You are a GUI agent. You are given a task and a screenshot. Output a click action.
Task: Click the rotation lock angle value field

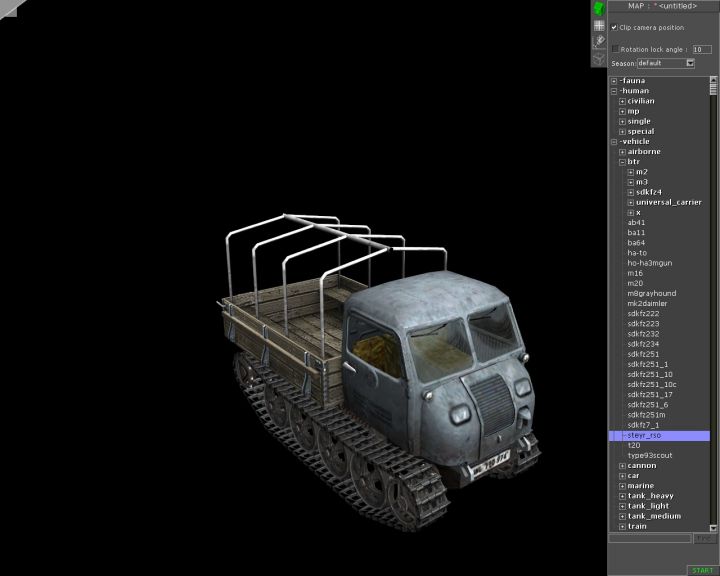pos(701,48)
